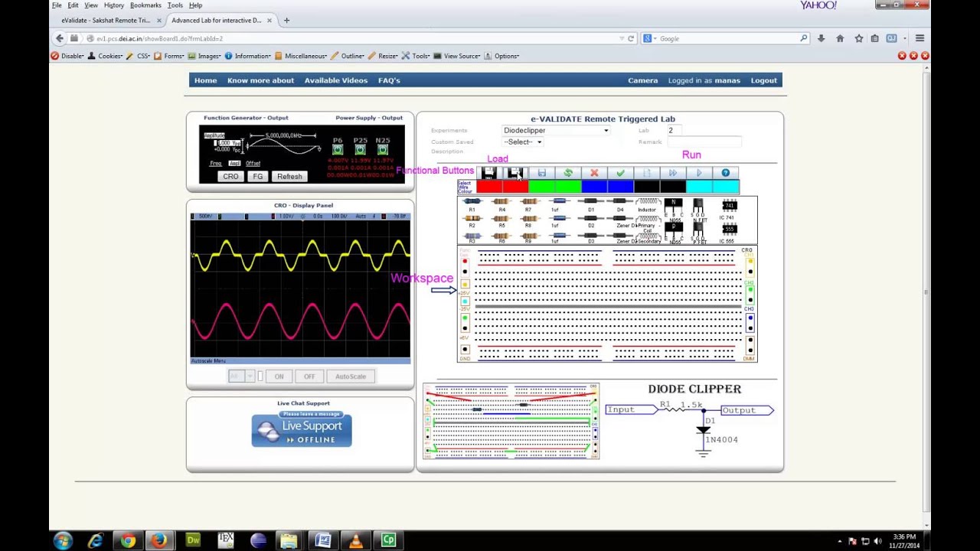This screenshot has height=551, width=980.
Task: Select the Offset option in function generator
Action: click(x=253, y=164)
